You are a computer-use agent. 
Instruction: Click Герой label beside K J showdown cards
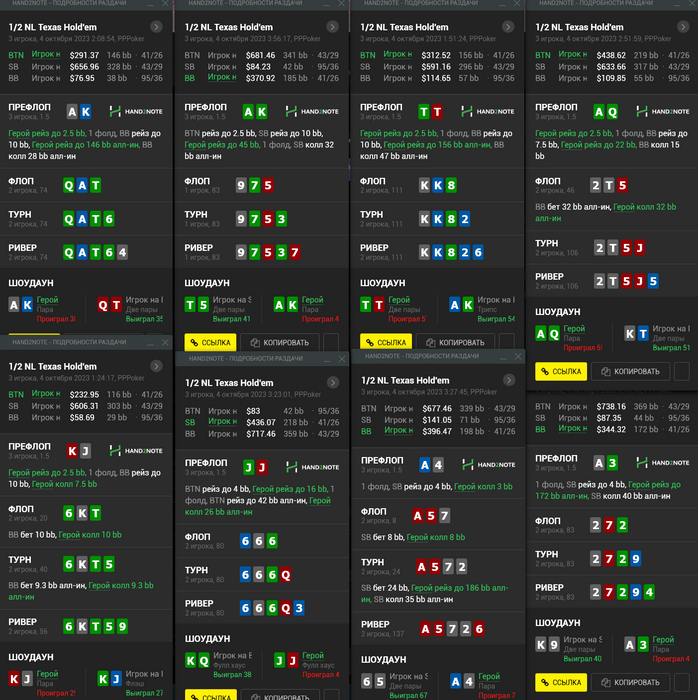pos(47,674)
